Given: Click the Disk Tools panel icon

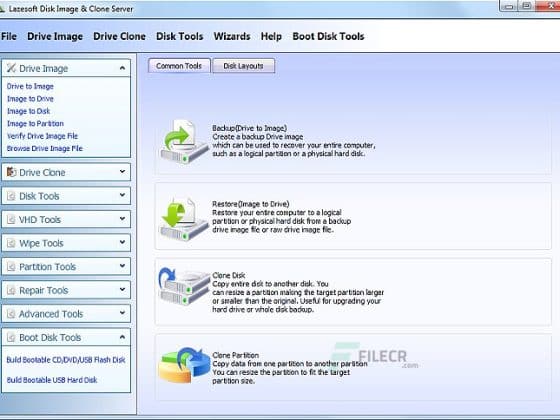Looking at the screenshot, I should pyautogui.click(x=11, y=196).
